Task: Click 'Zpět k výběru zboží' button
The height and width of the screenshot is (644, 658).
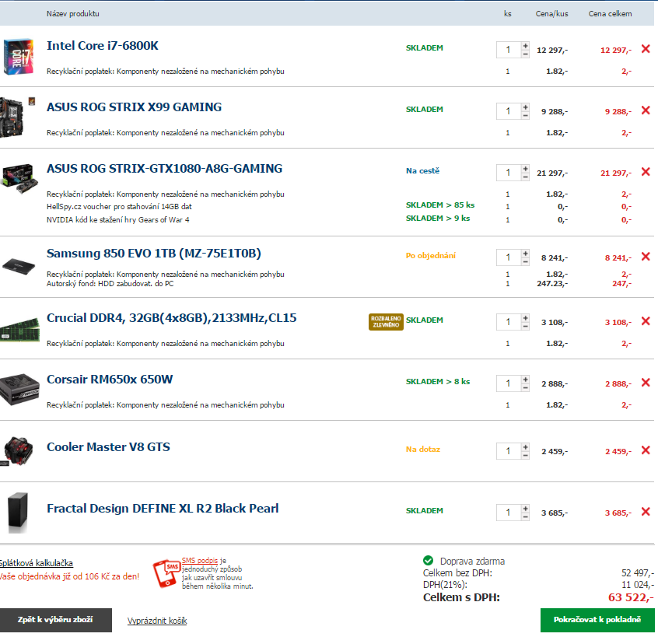Action: (56, 620)
